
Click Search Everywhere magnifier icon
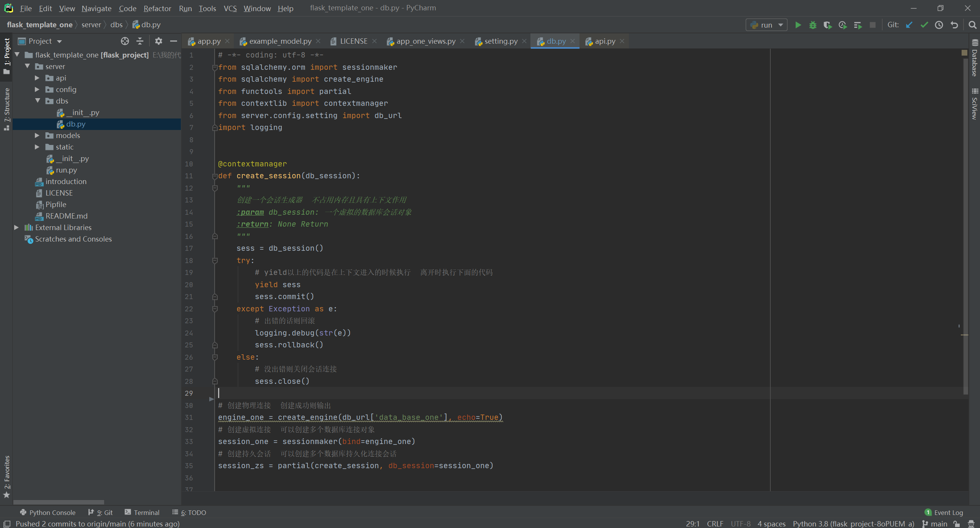tap(972, 25)
